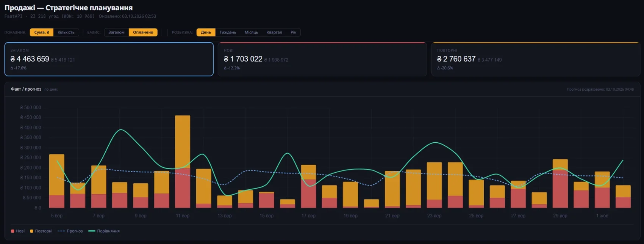The width and height of the screenshot is (644, 244).
Task: Select the Сума, ₴ metric toggle
Action: point(42,32)
